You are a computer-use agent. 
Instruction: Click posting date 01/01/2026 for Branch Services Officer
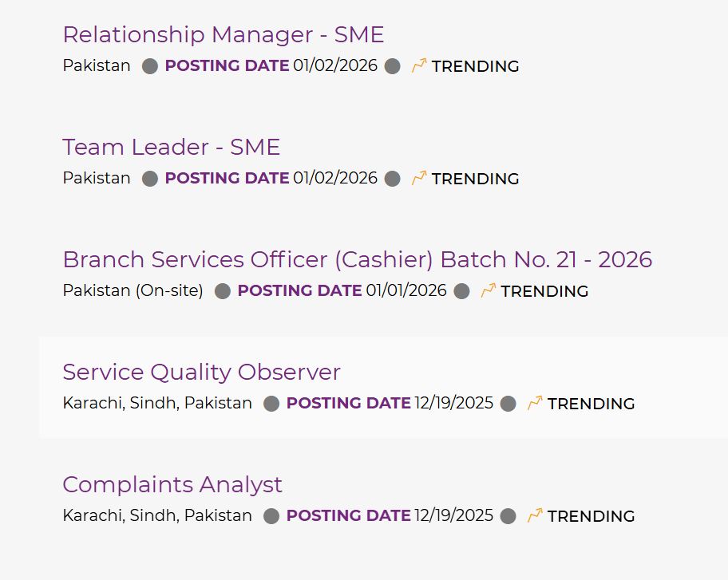click(406, 291)
